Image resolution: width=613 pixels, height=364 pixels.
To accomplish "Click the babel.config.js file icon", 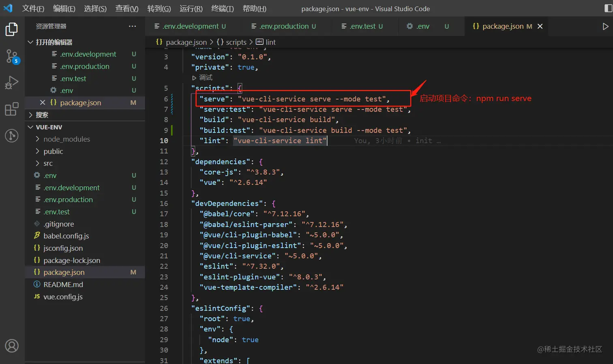I will click(37, 236).
